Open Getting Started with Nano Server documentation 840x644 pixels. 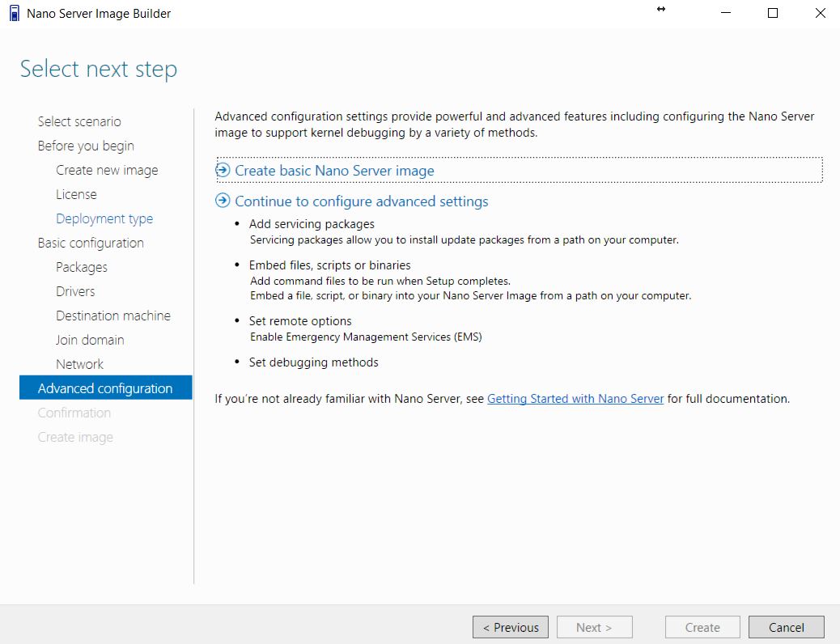[575, 399]
